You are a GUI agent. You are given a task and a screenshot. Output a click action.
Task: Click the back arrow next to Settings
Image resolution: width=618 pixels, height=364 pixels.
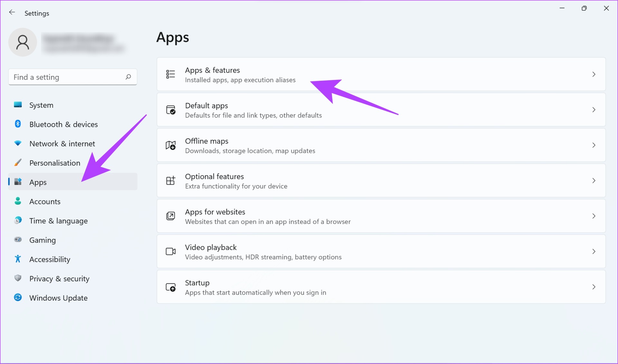coord(12,13)
